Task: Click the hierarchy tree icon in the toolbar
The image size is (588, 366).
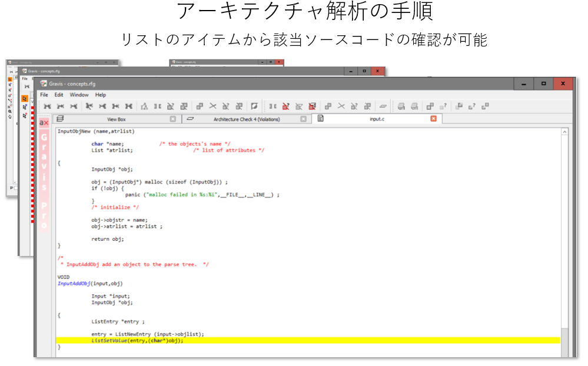Action: click(x=144, y=107)
